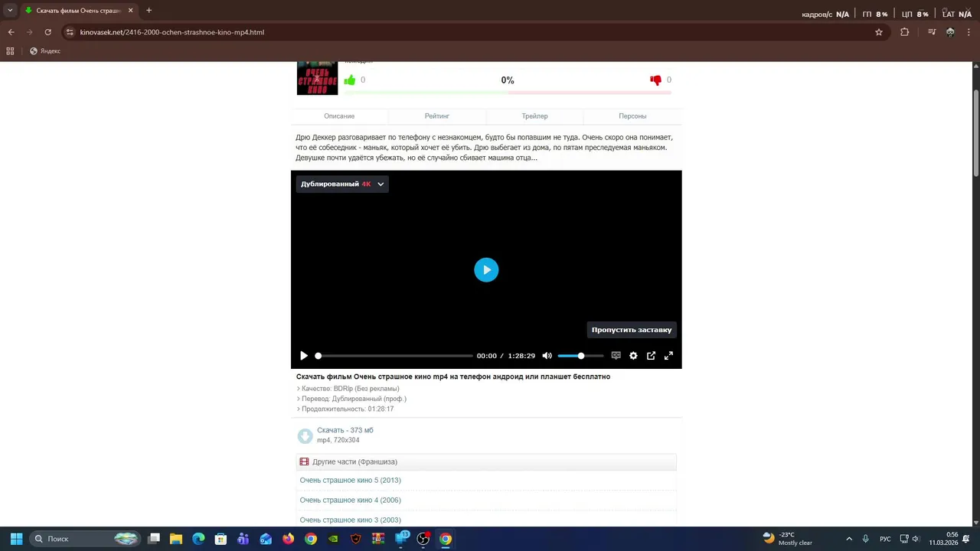Open Microsoft Edge from taskbar
The height and width of the screenshot is (551, 980).
tap(198, 539)
